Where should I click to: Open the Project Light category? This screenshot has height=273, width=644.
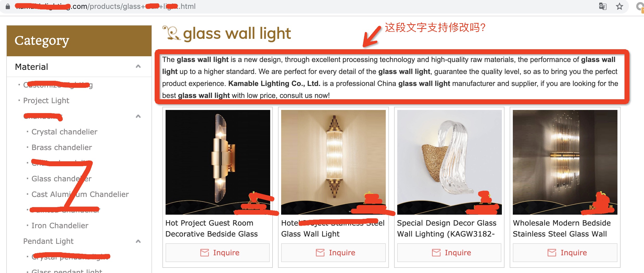click(46, 101)
